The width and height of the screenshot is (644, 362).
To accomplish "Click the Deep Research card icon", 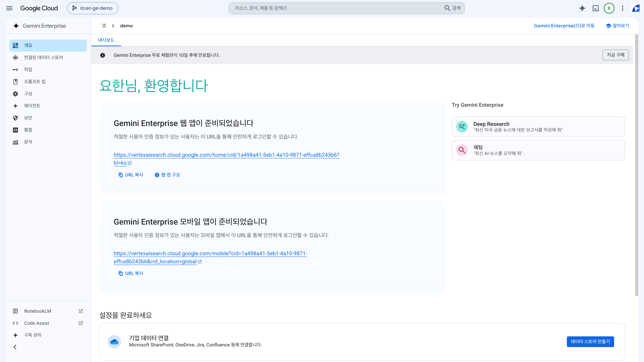I will coord(462,127).
